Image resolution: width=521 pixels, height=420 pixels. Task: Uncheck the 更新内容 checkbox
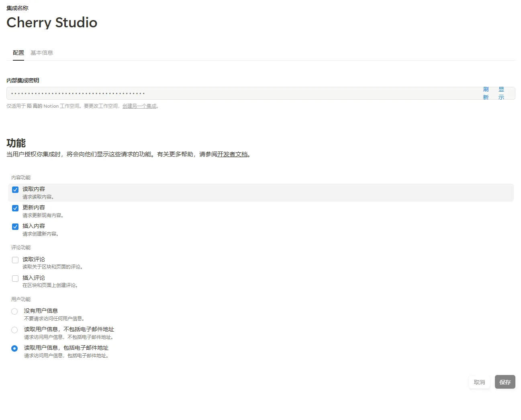[x=15, y=208]
